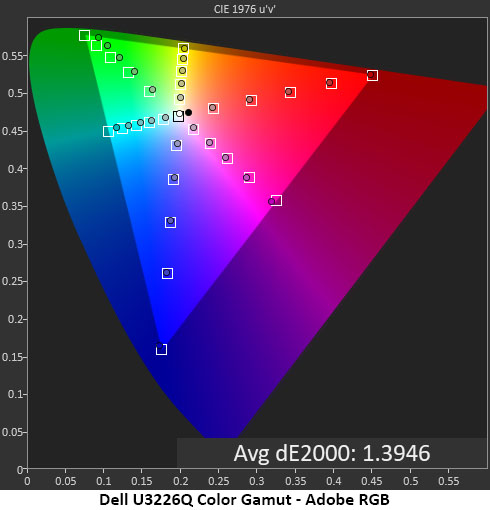Click the 0.35 label on the vertical axis

[12, 206]
